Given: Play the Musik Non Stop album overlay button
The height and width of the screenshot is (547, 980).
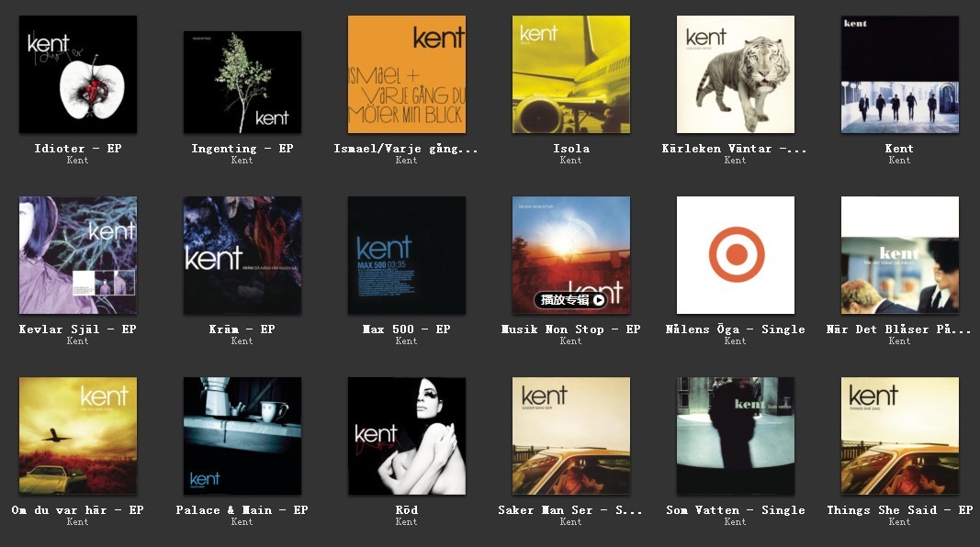Looking at the screenshot, I should tap(571, 300).
